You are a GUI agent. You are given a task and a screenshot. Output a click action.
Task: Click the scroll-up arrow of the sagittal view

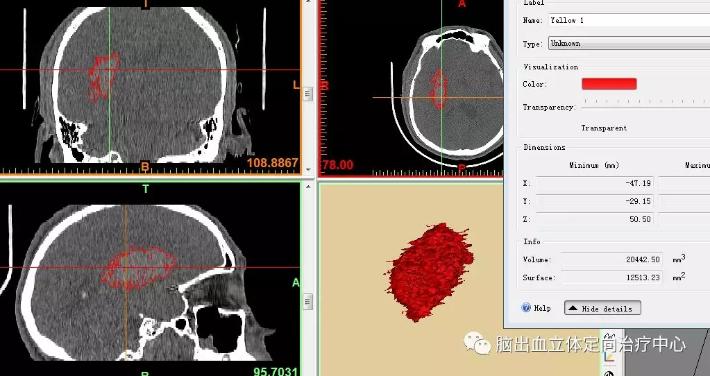pos(308,186)
